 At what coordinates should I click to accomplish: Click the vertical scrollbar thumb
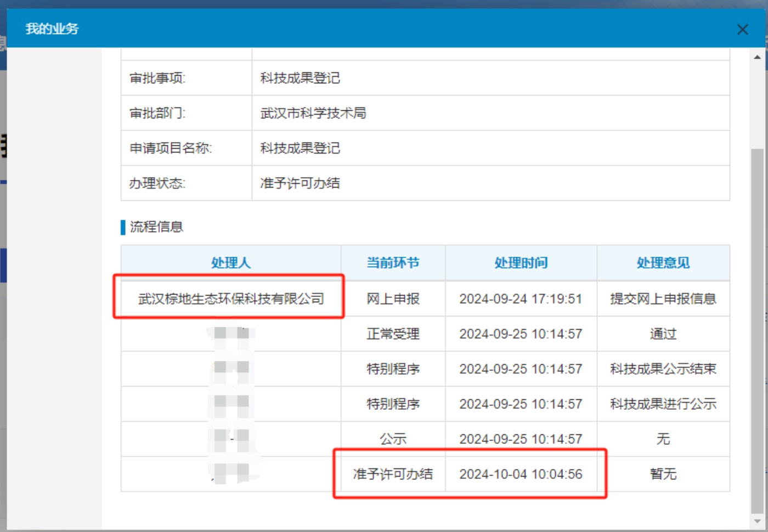point(757,329)
